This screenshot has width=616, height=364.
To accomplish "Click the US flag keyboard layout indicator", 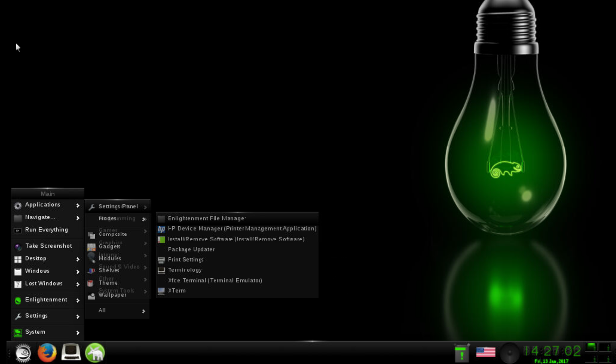I will click(x=485, y=352).
